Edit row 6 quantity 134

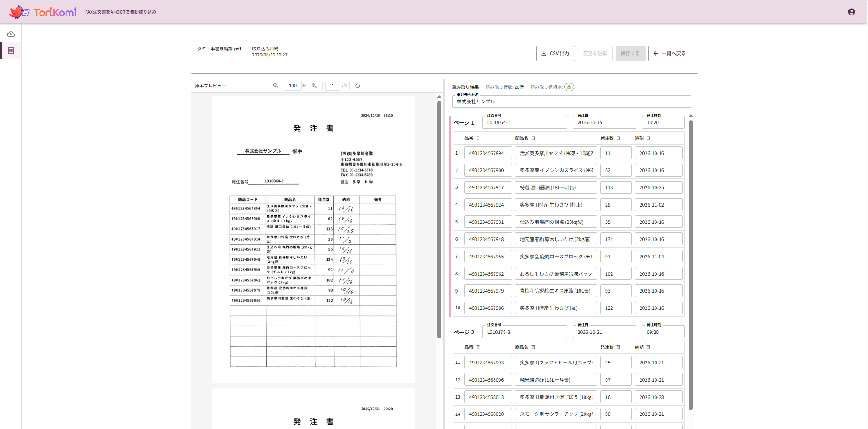coord(616,239)
